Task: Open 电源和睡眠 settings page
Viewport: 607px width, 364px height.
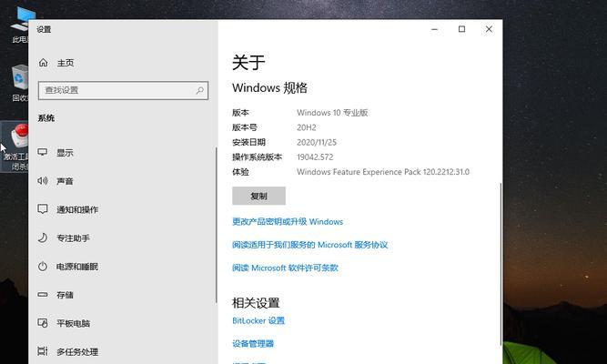Action: click(x=77, y=267)
